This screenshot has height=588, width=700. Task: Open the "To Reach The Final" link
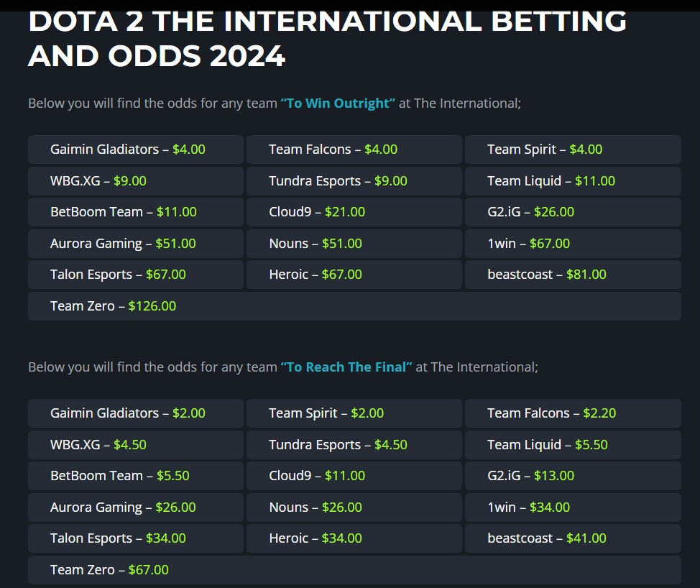tap(346, 367)
